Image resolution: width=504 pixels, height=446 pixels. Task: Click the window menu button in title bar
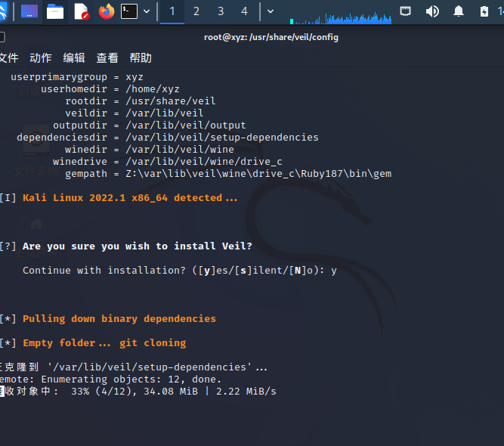pyautogui.click(x=2, y=37)
